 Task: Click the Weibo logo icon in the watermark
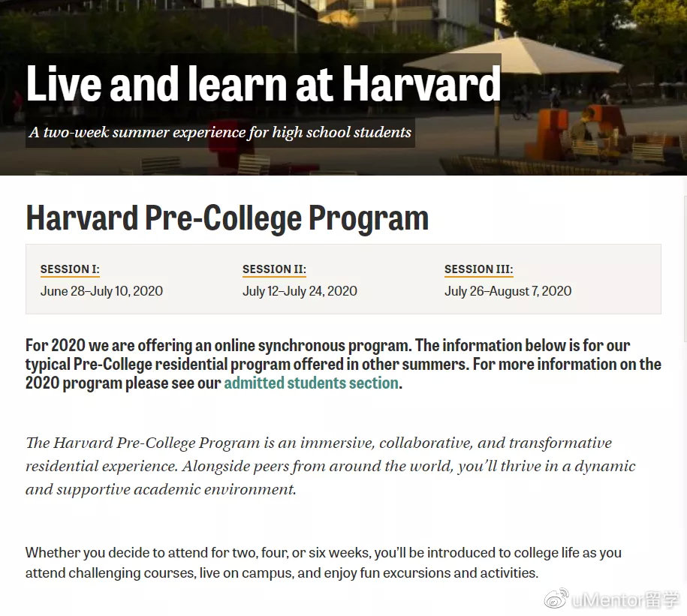tap(556, 599)
